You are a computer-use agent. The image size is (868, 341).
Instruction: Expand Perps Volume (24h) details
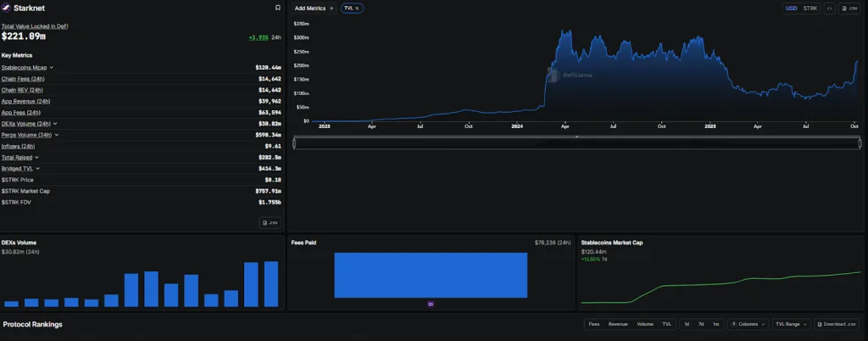click(x=57, y=135)
